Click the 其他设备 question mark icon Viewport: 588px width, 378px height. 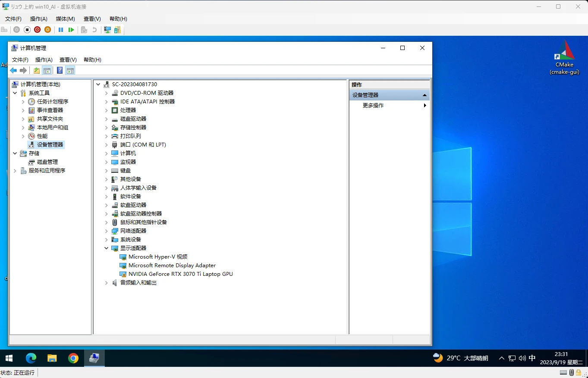click(x=115, y=179)
